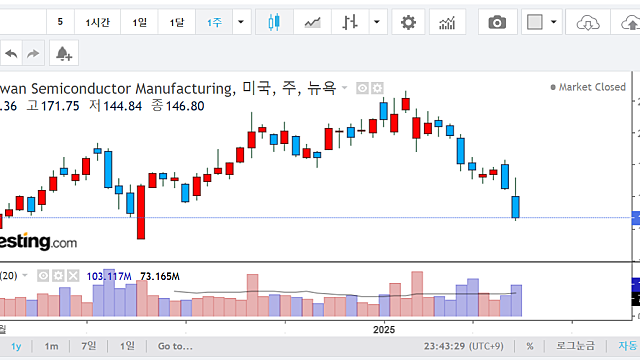
Task: Open volume indicator settings gear
Action: click(58, 276)
